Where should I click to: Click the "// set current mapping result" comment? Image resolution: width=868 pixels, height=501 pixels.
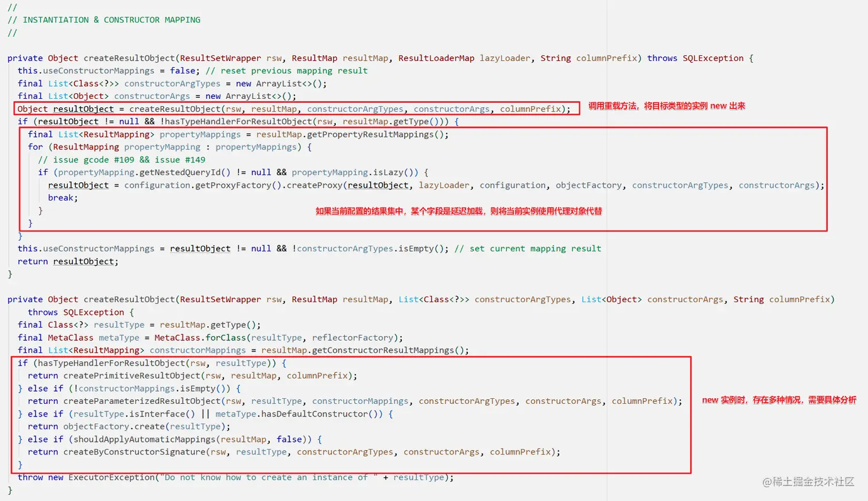[528, 249]
